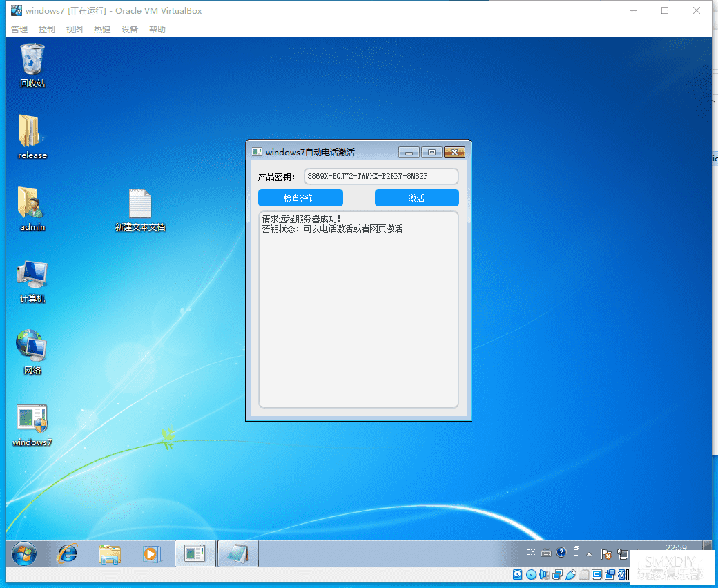
Task: Open the 设备 menu
Action: pos(130,29)
